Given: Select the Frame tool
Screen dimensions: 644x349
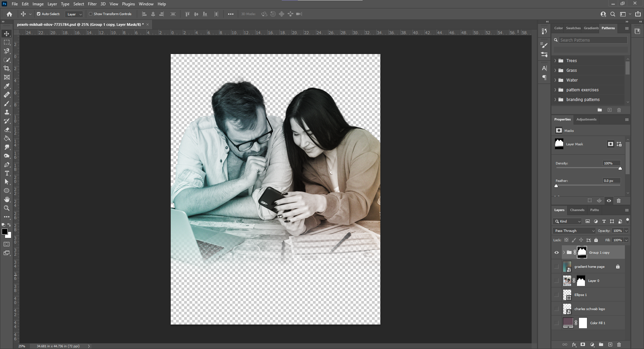Looking at the screenshot, I should pos(7,77).
